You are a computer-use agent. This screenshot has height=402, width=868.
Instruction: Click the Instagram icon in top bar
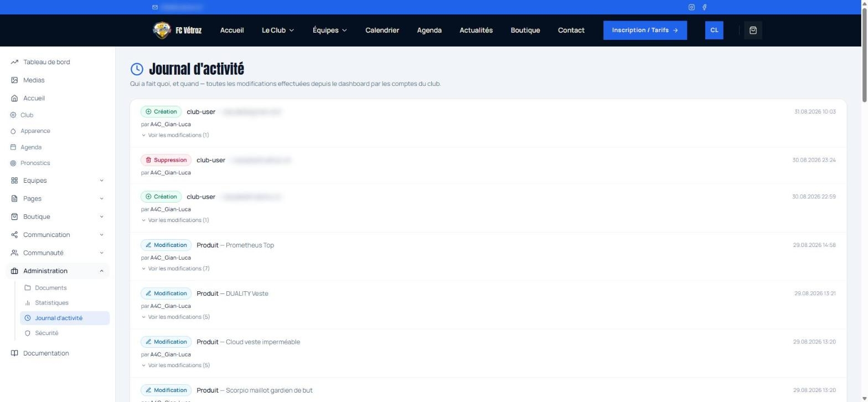tap(691, 7)
